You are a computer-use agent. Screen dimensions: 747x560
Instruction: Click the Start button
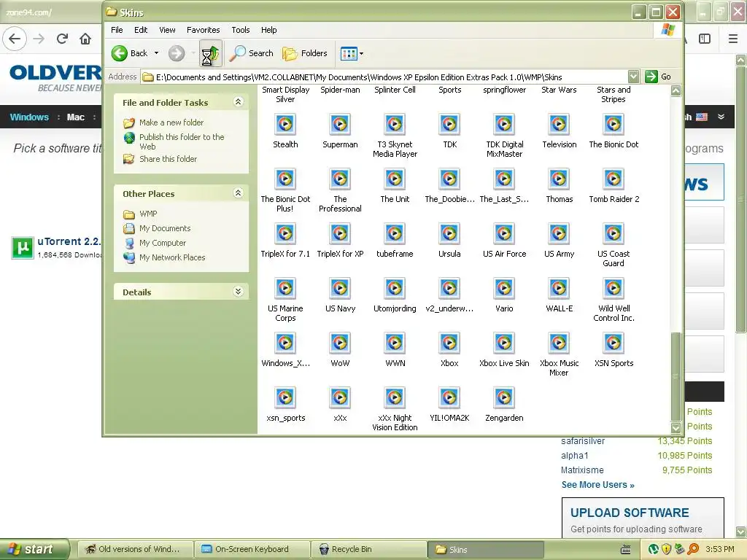[34, 549]
